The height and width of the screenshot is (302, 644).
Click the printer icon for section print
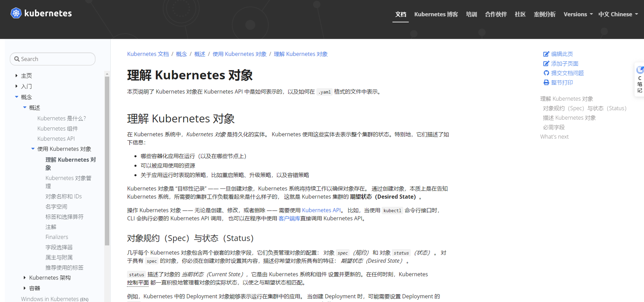[546, 83]
